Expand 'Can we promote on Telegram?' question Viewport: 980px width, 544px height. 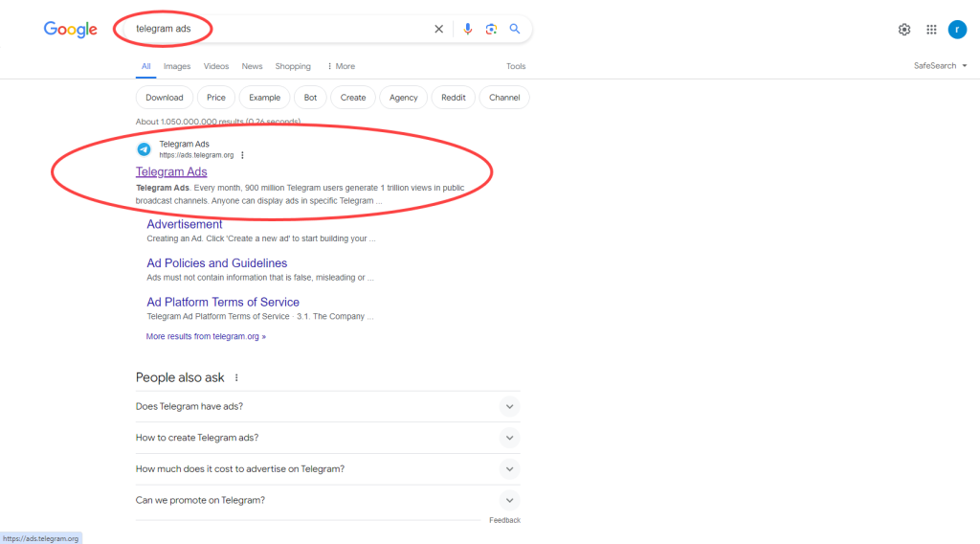(327, 500)
